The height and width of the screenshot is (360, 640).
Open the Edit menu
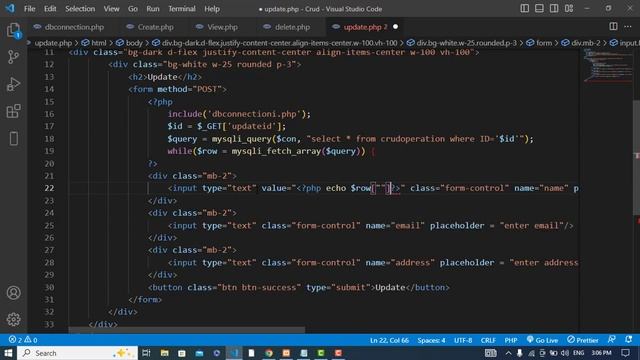coord(50,9)
